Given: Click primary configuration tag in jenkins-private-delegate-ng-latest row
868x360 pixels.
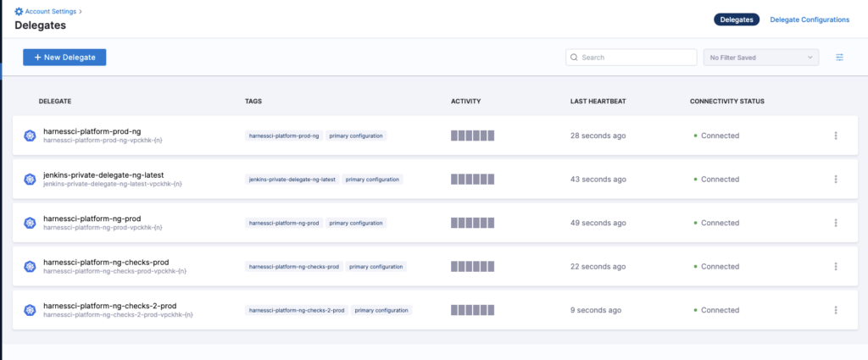Looking at the screenshot, I should click(x=373, y=180).
